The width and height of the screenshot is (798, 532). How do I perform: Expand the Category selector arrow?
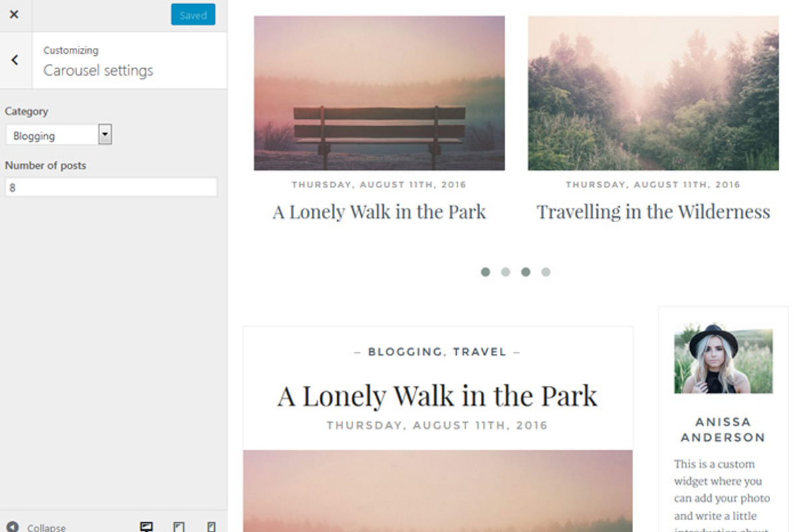point(104,134)
